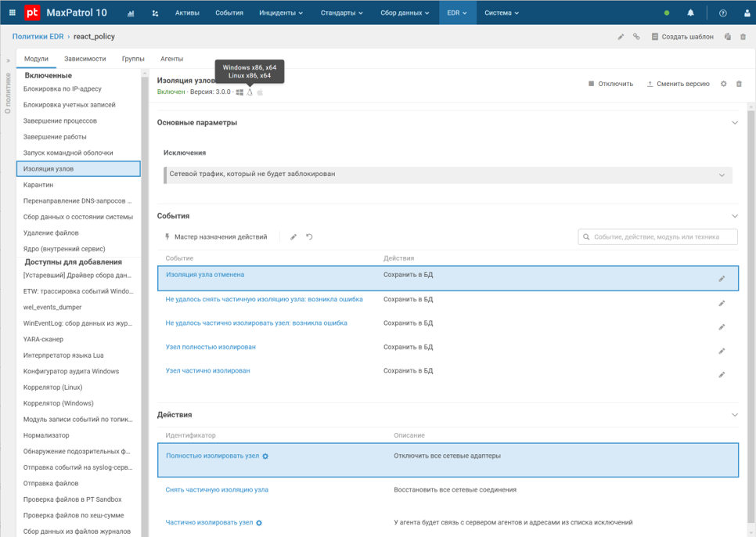The image size is (756, 537).
Task: Expand the 'О политике' side panel
Action: pyautogui.click(x=8, y=61)
